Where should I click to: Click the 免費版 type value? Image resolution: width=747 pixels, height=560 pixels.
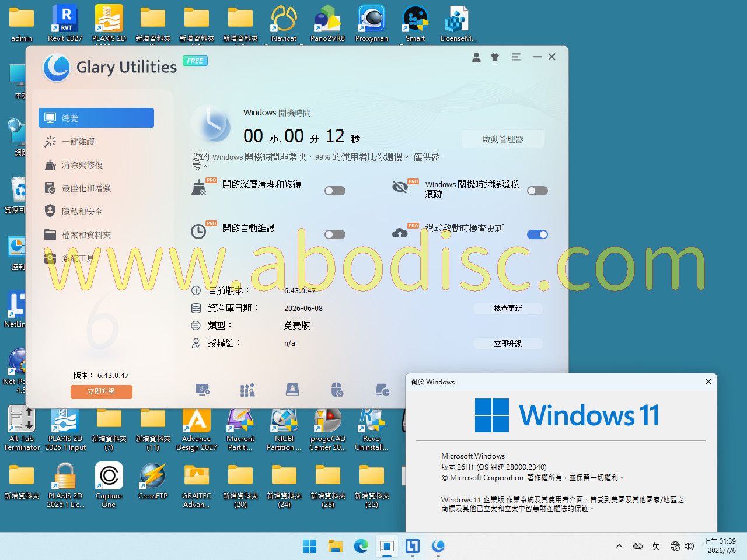pos(297,325)
